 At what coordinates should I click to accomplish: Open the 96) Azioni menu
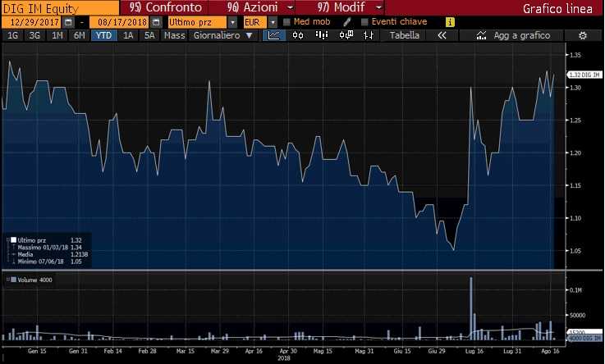tap(252, 7)
